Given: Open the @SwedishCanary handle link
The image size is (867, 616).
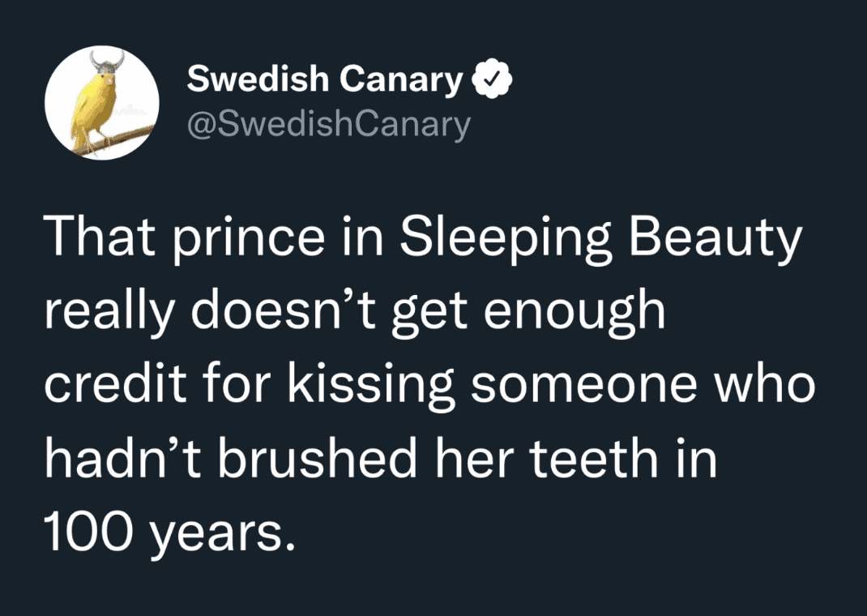Looking at the screenshot, I should click(x=328, y=125).
